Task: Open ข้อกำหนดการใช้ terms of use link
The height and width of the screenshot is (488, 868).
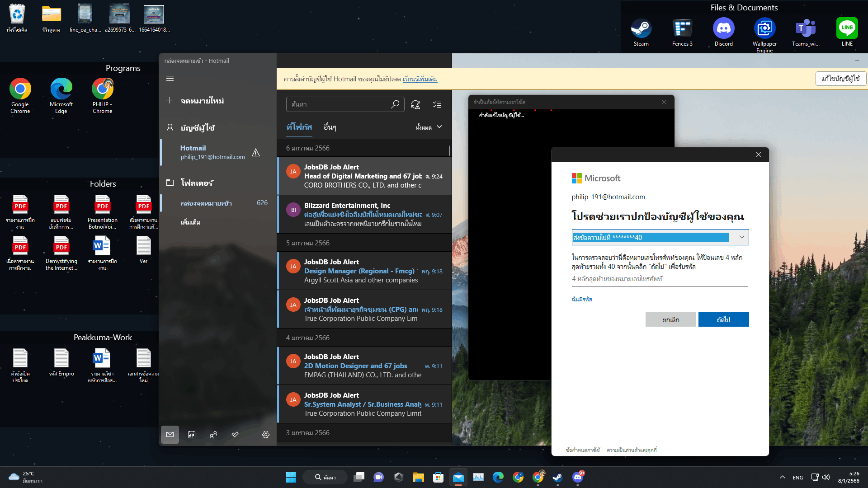Action: pos(583,450)
